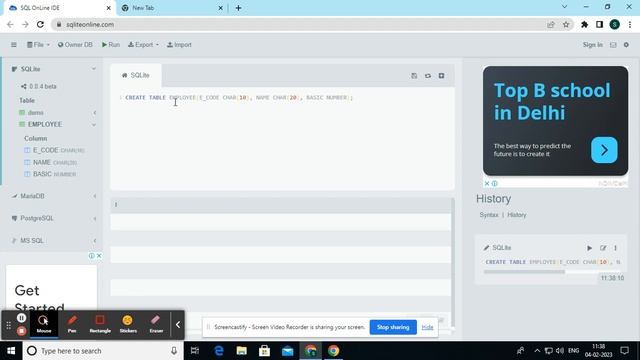Open Mail app from taskbar
Image resolution: width=640 pixels, height=360 pixels.
[287, 351]
